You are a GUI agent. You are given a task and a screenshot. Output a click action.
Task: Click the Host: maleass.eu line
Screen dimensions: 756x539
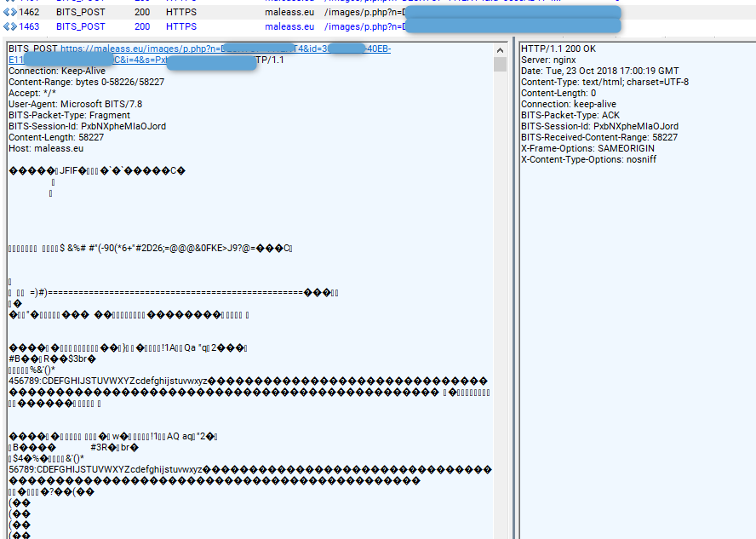coord(46,148)
